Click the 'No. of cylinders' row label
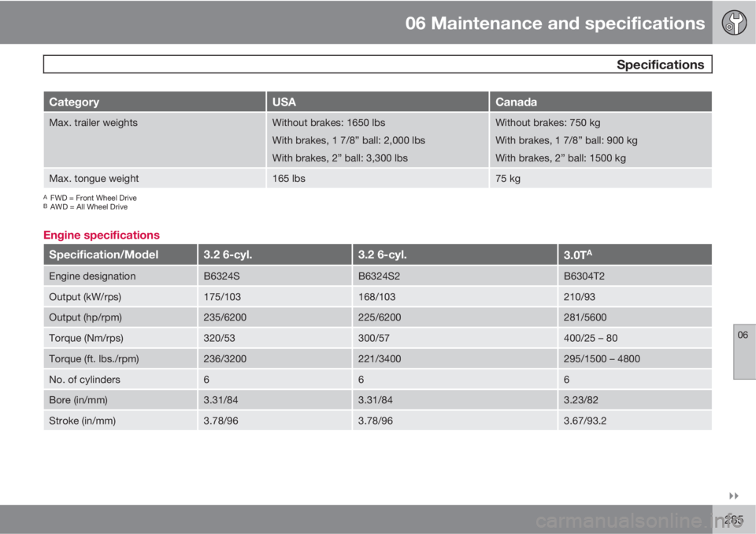 point(84,380)
